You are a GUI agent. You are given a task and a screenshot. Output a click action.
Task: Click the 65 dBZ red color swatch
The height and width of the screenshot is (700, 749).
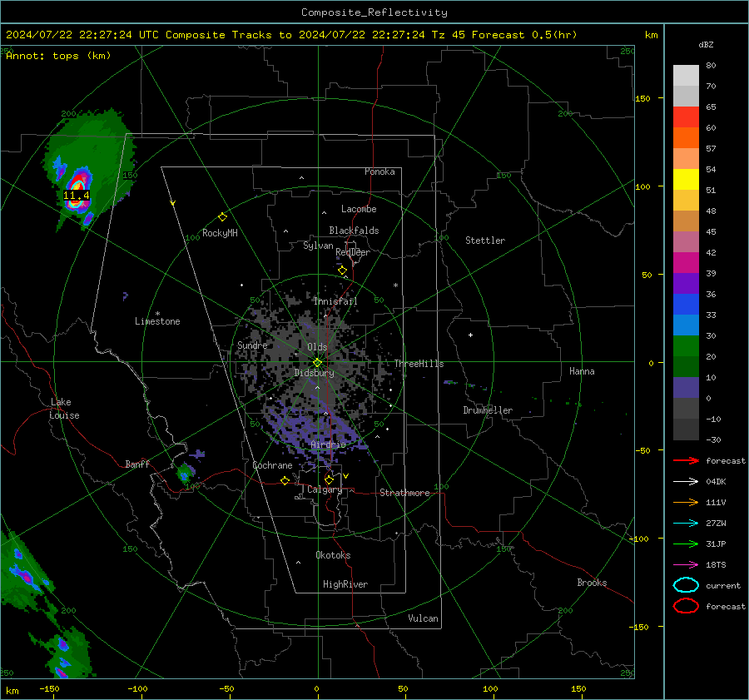click(x=686, y=117)
